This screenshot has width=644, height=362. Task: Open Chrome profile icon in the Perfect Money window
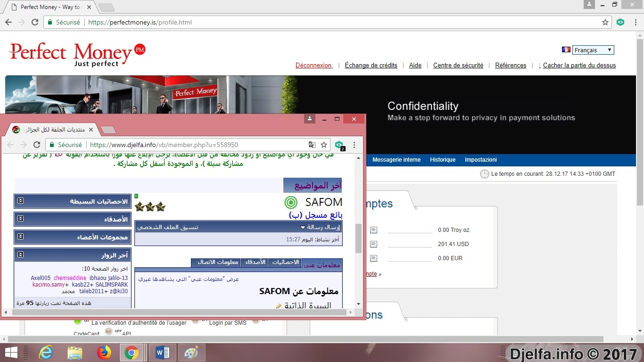click(589, 4)
